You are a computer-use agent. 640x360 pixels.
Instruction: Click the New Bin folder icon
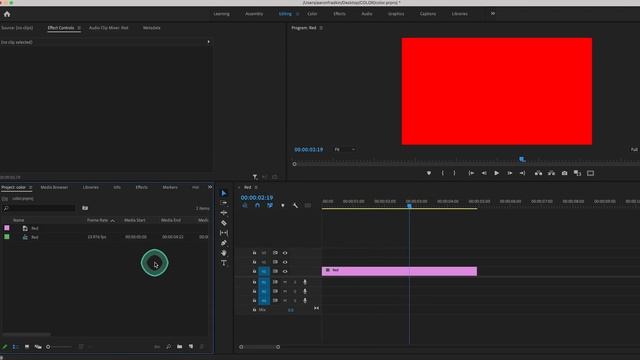(180, 347)
